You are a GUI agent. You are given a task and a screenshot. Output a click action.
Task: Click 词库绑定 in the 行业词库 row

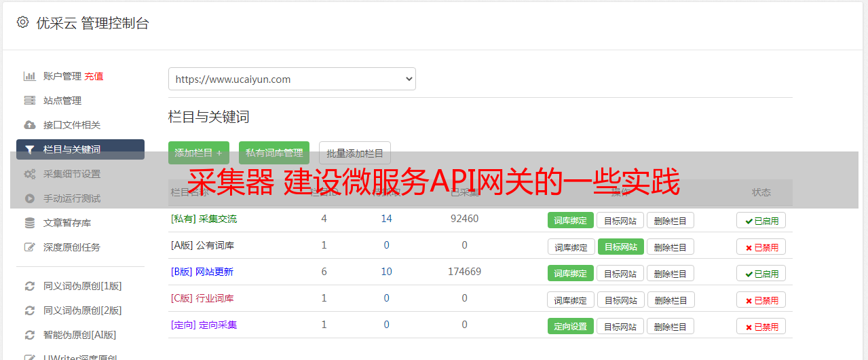571,300
